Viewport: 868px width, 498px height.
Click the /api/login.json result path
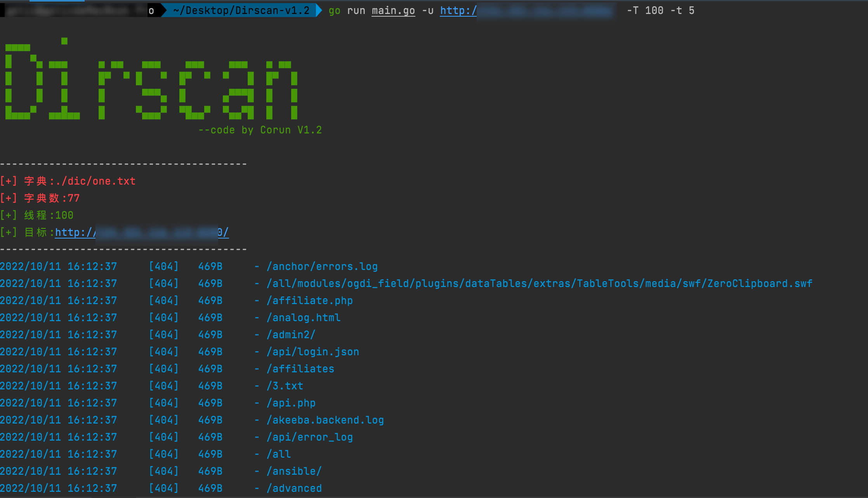click(312, 352)
